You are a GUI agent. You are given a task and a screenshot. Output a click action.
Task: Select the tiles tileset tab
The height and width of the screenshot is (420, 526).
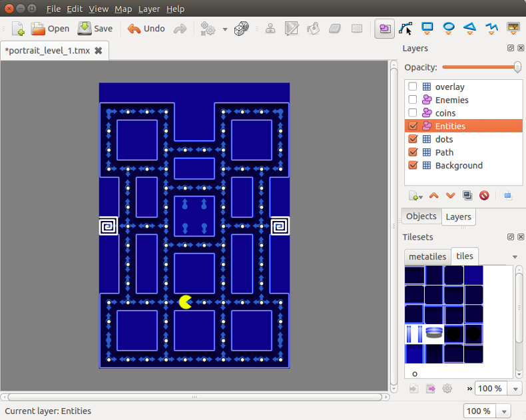click(465, 256)
